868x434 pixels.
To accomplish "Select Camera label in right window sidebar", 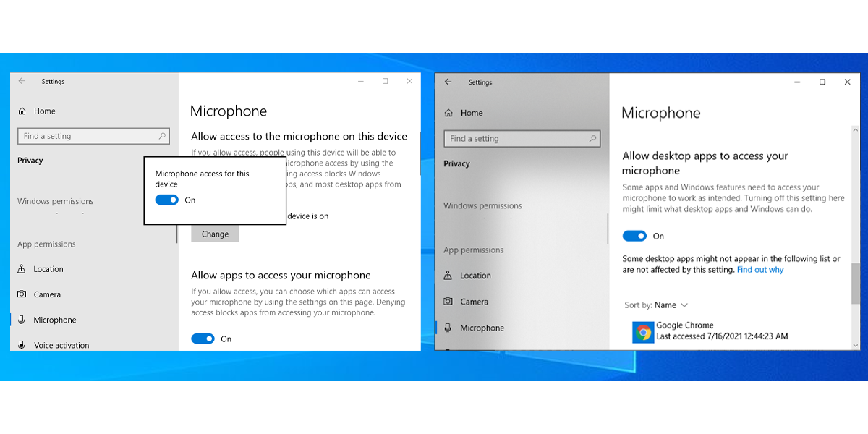I will pyautogui.click(x=474, y=302).
